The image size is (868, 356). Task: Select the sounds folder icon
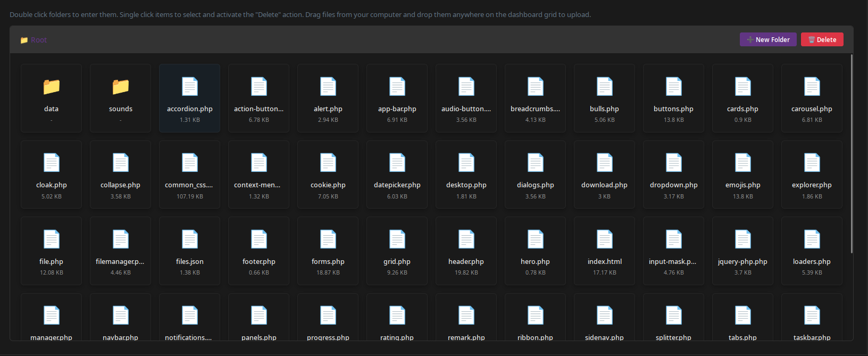pos(121,87)
